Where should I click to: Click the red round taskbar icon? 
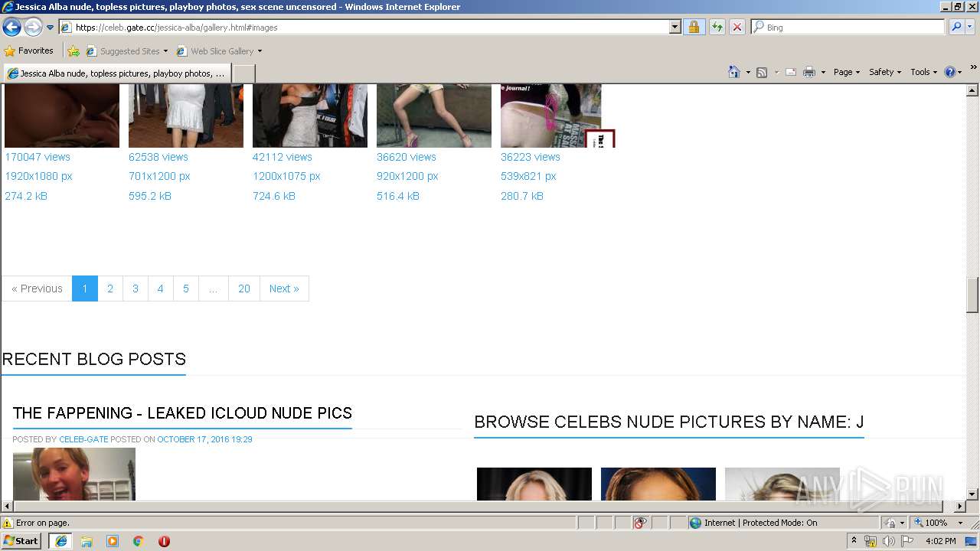(164, 541)
